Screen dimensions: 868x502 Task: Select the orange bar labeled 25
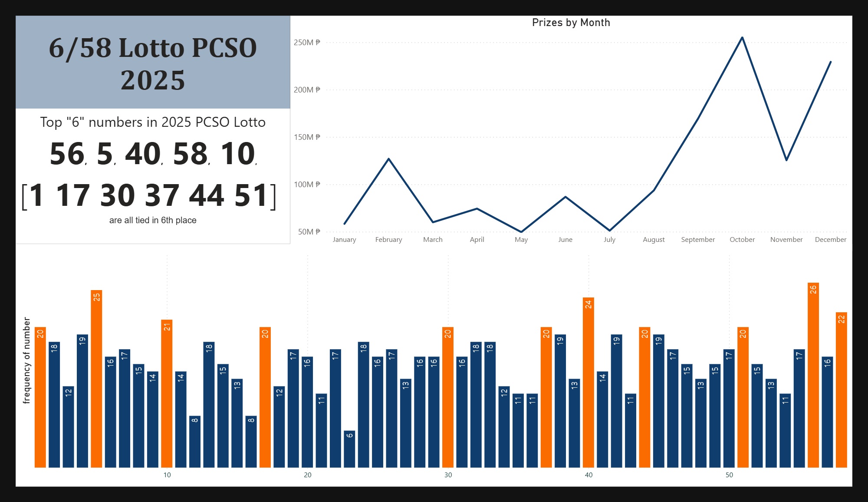[96, 379]
